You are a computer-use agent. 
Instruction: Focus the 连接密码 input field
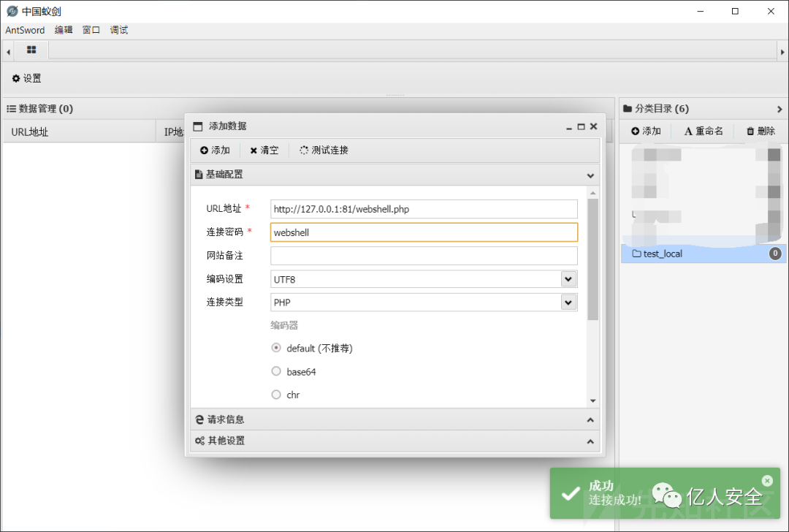(424, 232)
